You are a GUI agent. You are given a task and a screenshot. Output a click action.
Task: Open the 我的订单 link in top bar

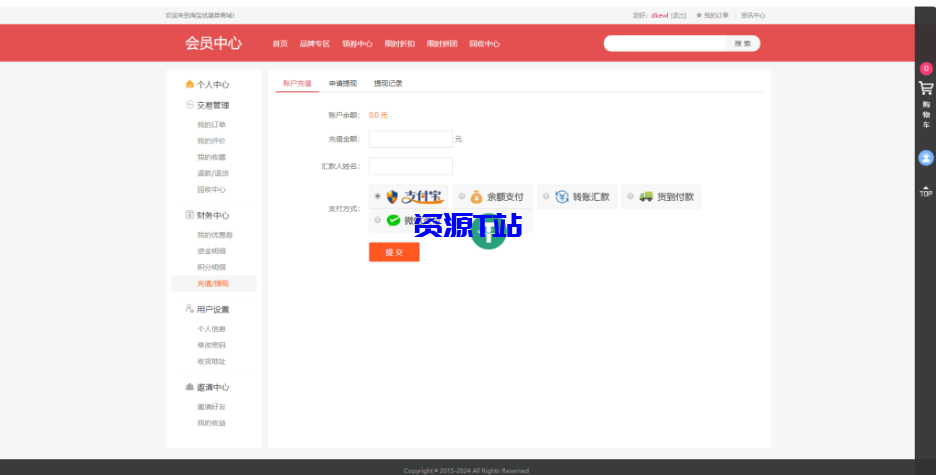(x=716, y=16)
